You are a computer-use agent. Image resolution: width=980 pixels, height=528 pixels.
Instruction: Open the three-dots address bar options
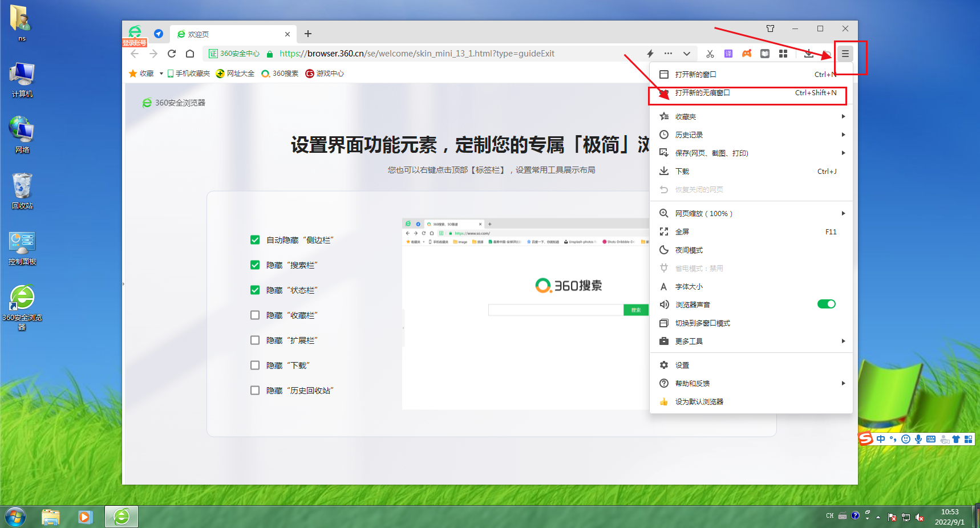click(x=668, y=54)
